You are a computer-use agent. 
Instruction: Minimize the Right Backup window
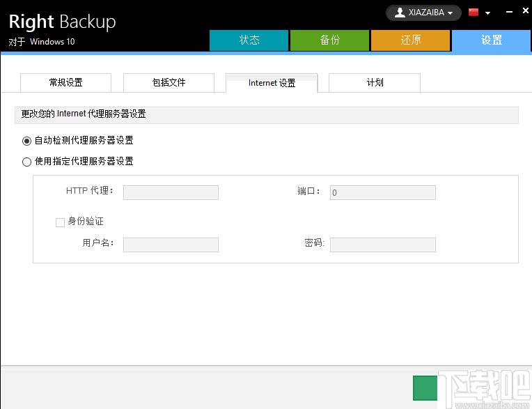[509, 12]
